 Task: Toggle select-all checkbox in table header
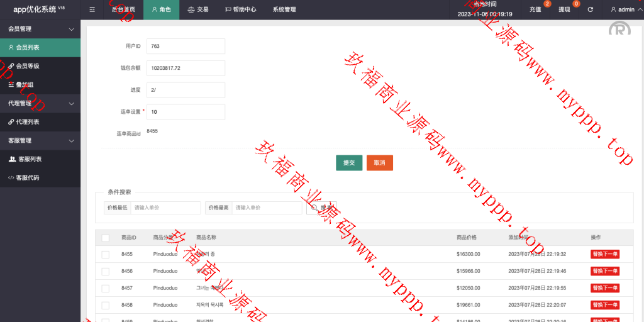[x=106, y=238]
